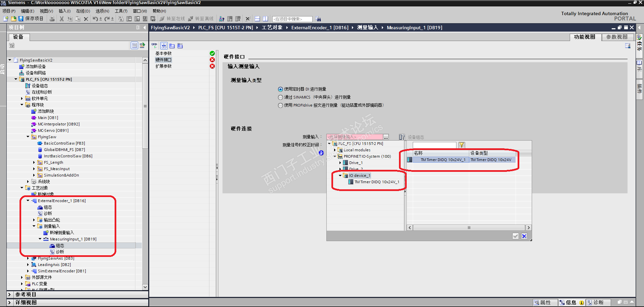Viewport: 644px width, 307px height.
Task: Save the project with 保存项目 button
Action: (31, 19)
